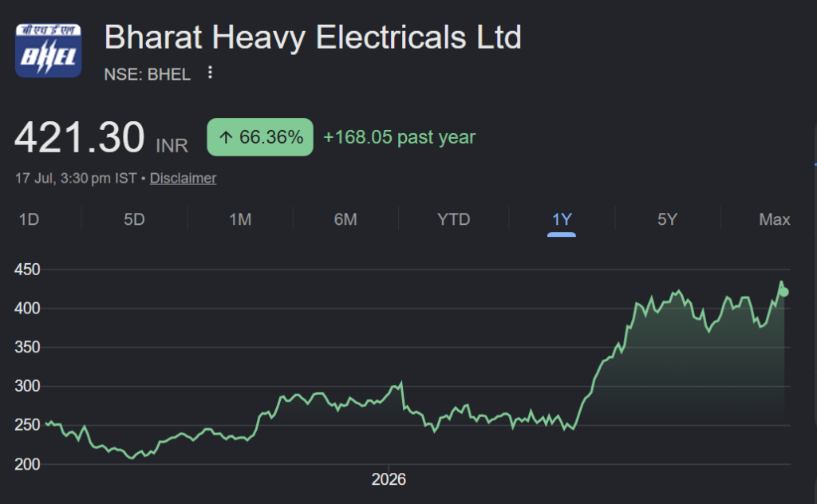Select the 1Y time range tab

point(562,219)
